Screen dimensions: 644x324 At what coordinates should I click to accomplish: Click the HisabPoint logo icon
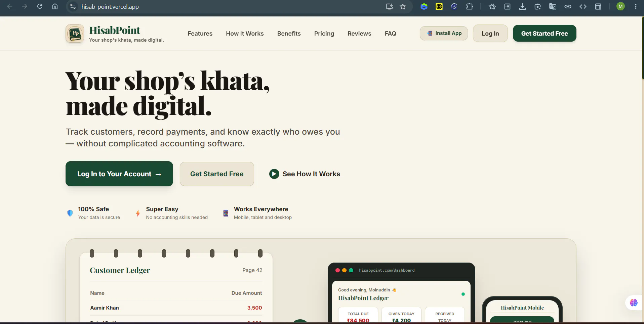(x=75, y=34)
